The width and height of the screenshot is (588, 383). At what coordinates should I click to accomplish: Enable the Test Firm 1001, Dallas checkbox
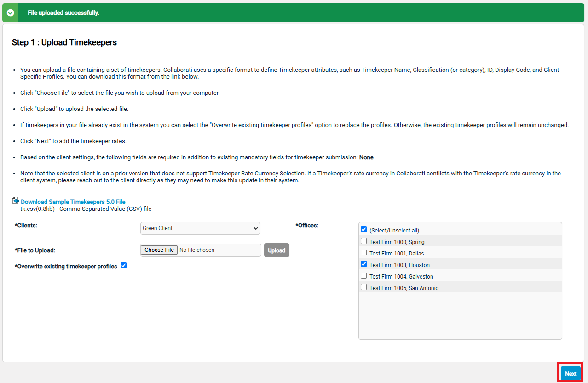coord(364,253)
